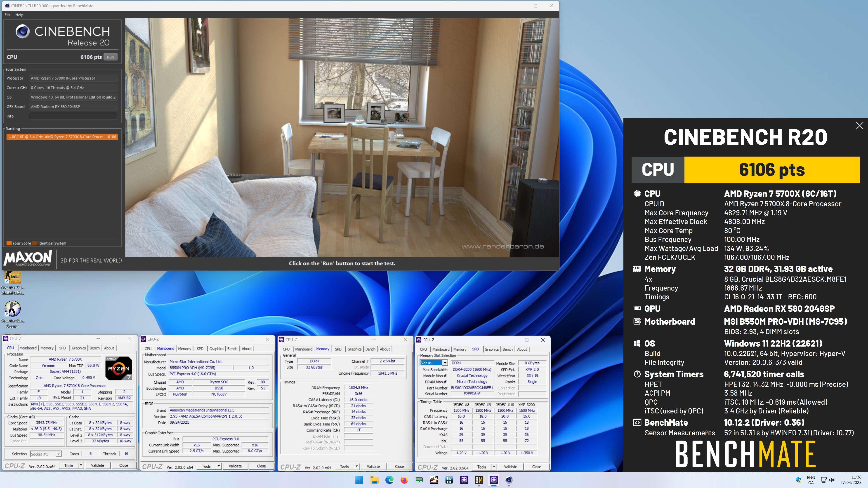This screenshot has height=488, width=868.
Task: Open Windows Security tray icon with warning
Action: tap(798, 480)
